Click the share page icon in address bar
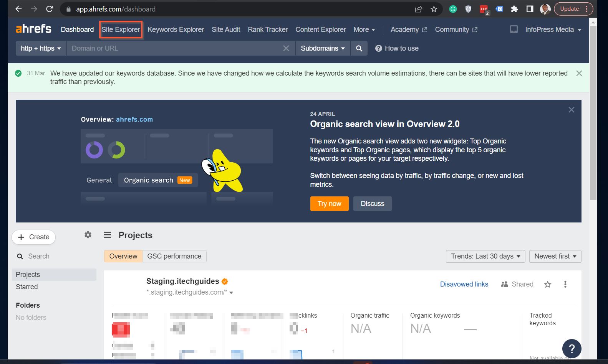 419,9
